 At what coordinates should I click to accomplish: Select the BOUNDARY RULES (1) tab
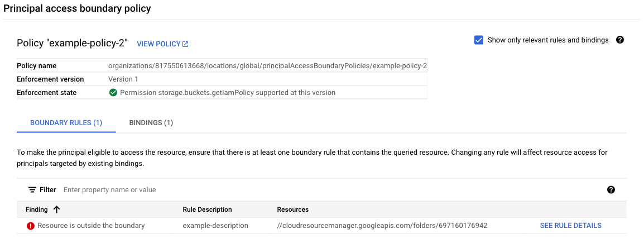66,123
